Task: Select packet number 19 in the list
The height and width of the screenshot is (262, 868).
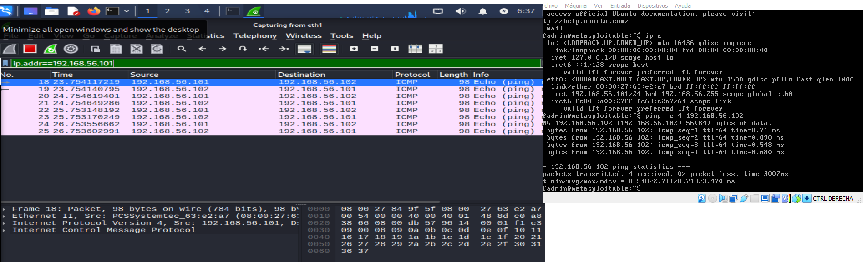Action: 272,89
